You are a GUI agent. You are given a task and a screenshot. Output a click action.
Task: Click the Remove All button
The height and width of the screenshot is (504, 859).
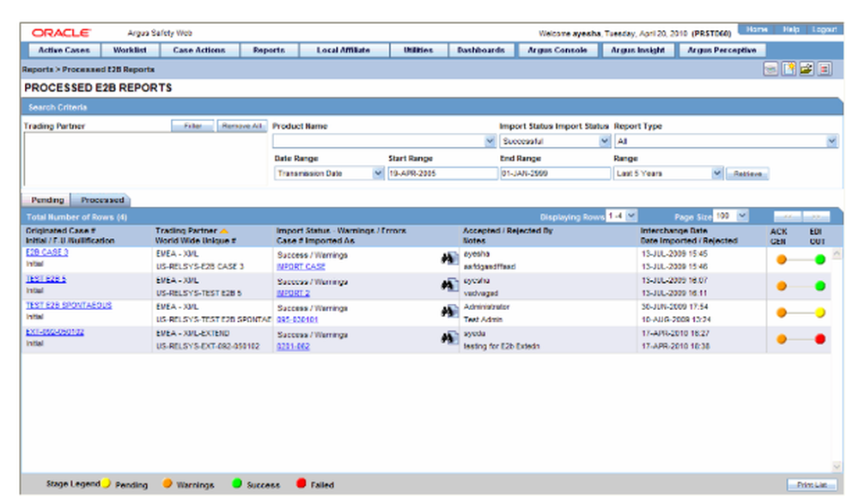(242, 126)
